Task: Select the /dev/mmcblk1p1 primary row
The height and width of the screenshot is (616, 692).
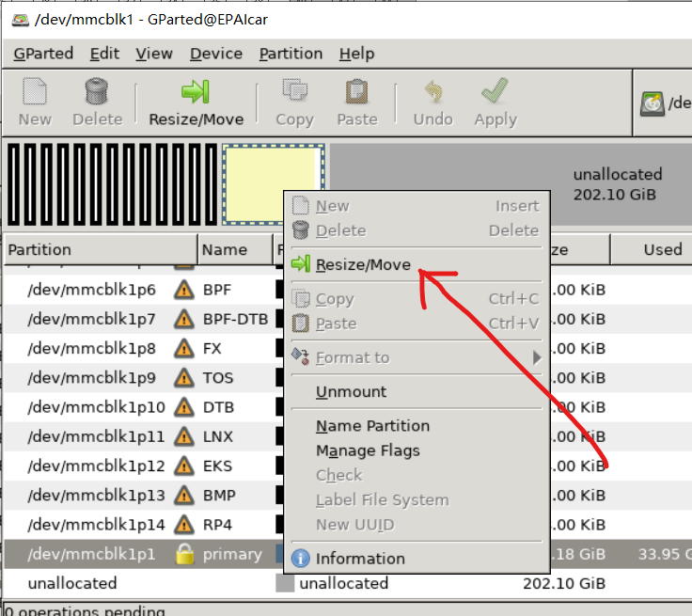Action: [x=142, y=554]
